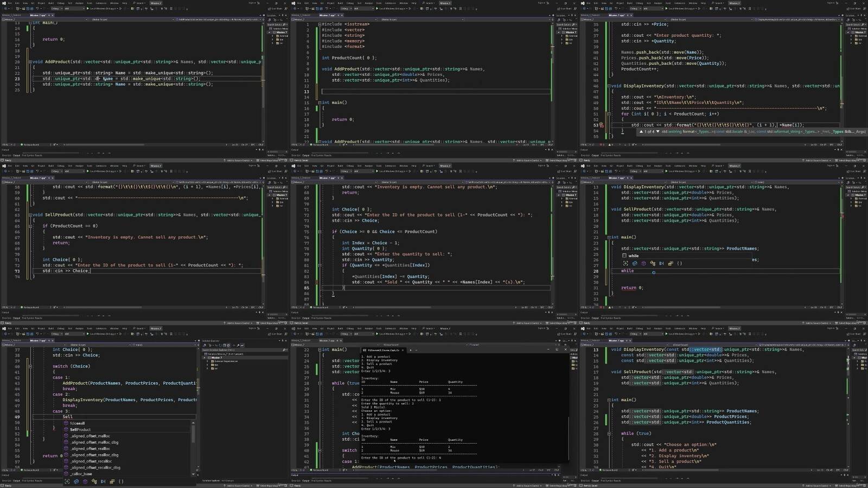Viewport: 868px width, 488px height.
Task: Toggle the first filter icon below the _calloc_base suggestion
Action: (67, 481)
